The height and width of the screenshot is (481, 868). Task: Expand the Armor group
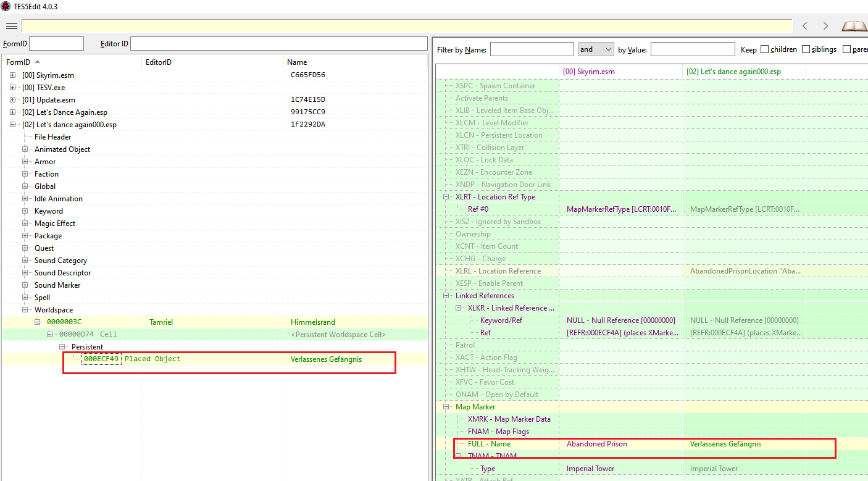coord(25,162)
